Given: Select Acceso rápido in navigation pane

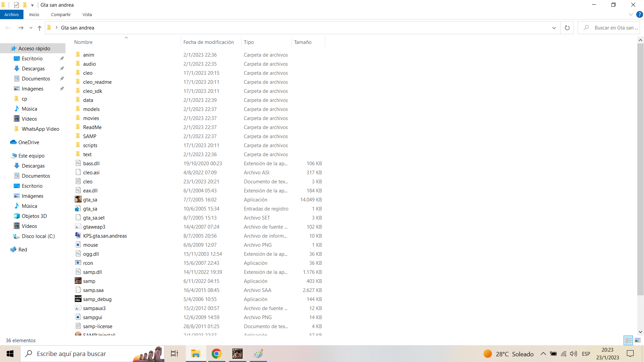Looking at the screenshot, I should point(33,48).
